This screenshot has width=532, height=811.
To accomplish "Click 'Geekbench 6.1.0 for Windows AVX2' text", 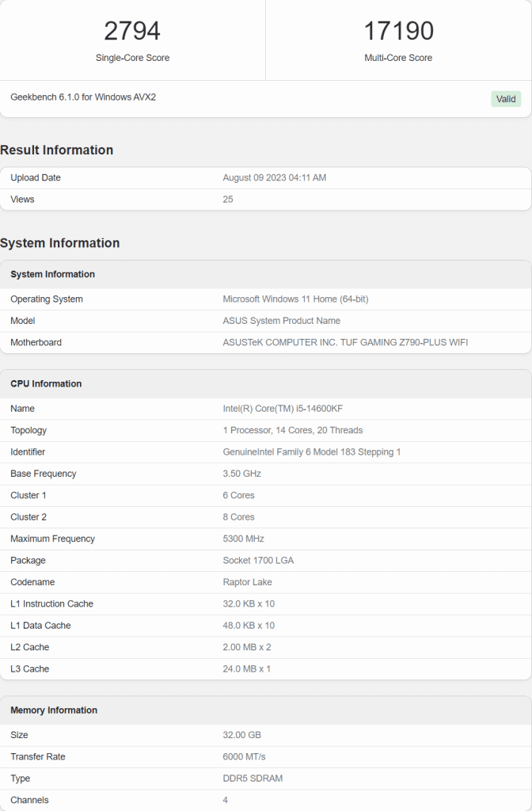I will (x=83, y=97).
